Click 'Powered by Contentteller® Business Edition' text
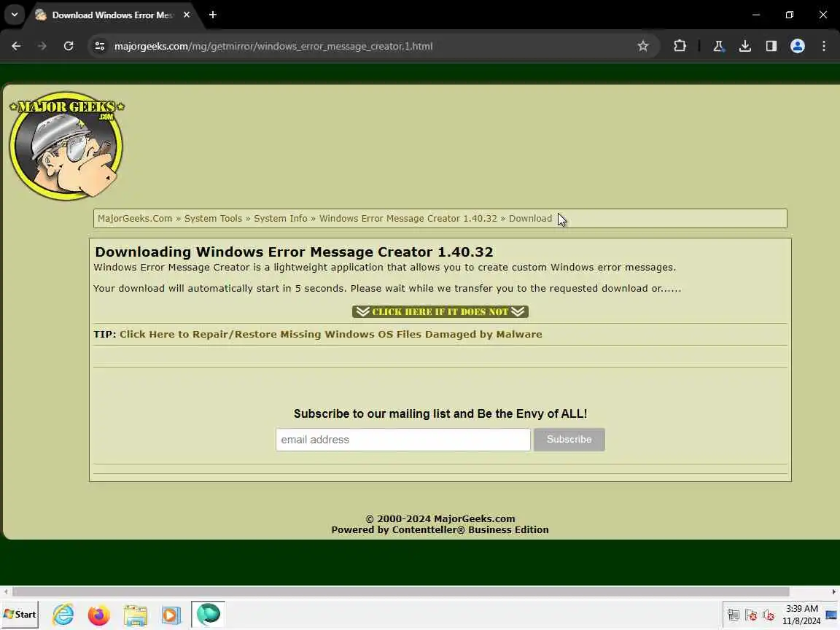This screenshot has height=630, width=840. pyautogui.click(x=440, y=530)
